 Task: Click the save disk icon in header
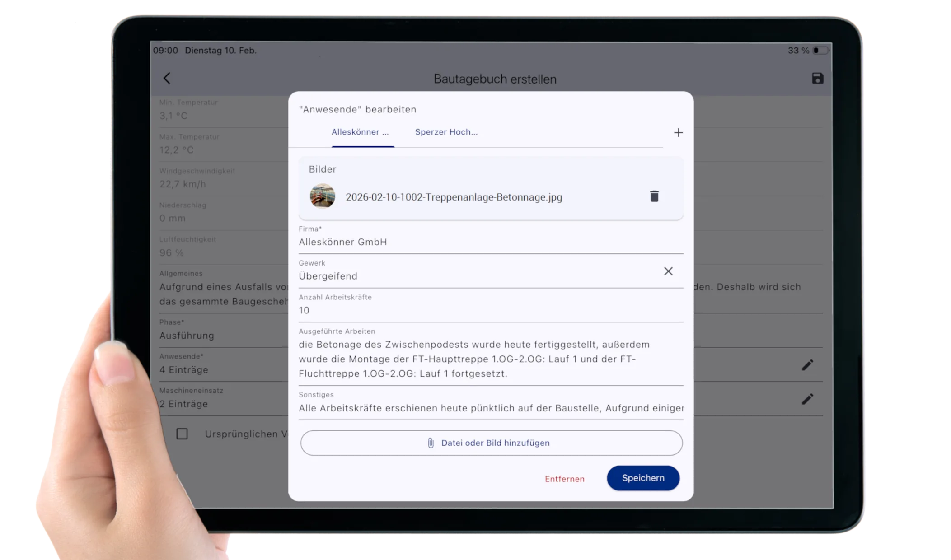click(x=817, y=78)
